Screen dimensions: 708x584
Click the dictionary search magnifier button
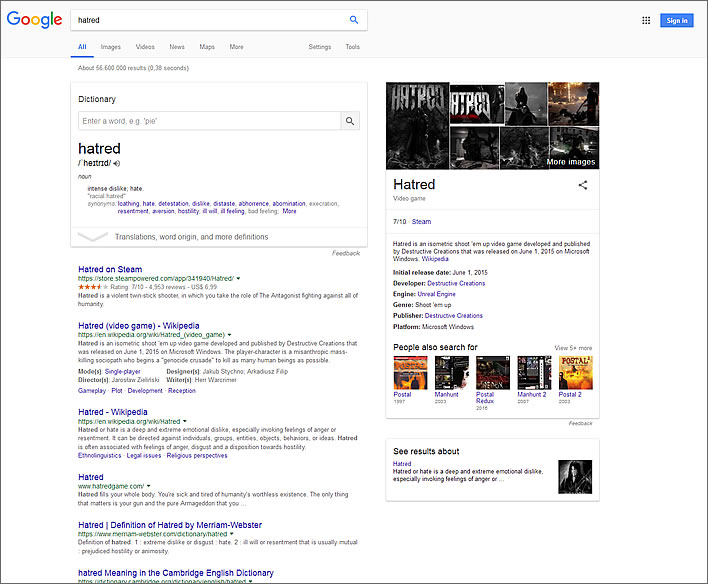pyautogui.click(x=350, y=121)
